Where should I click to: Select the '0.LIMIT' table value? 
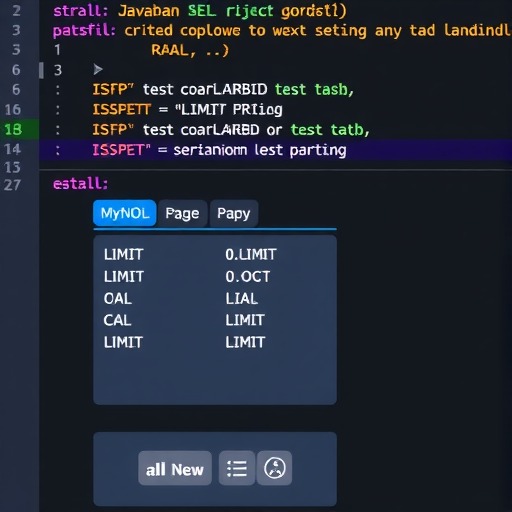(251, 255)
